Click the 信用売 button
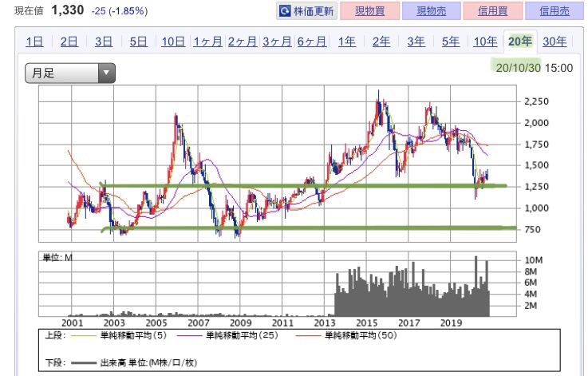 [x=554, y=11]
